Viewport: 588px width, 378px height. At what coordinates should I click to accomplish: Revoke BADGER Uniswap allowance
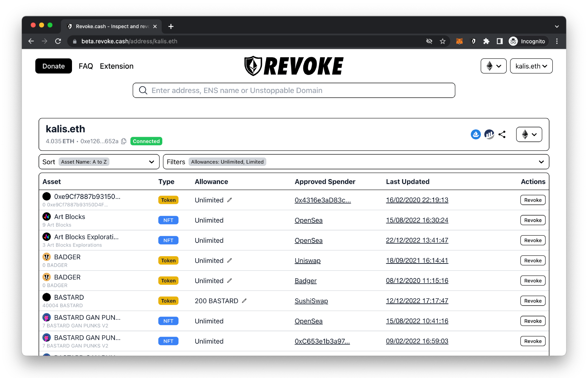[x=533, y=260]
